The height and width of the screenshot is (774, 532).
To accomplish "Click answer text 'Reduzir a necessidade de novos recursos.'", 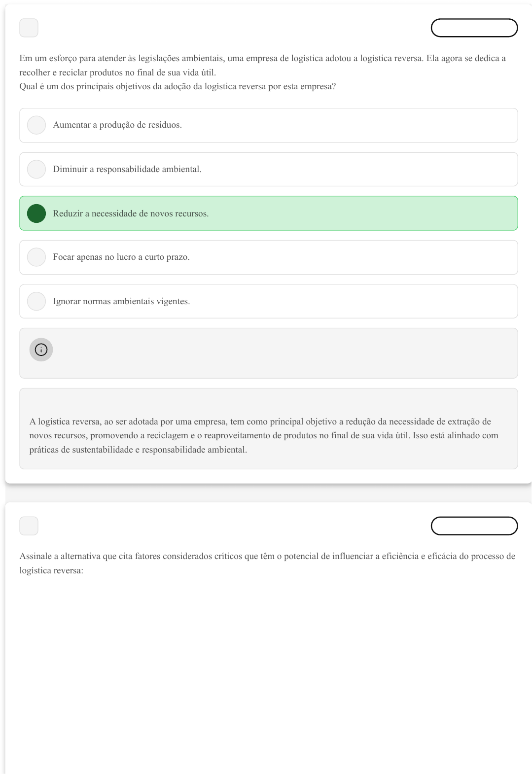I will point(131,213).
